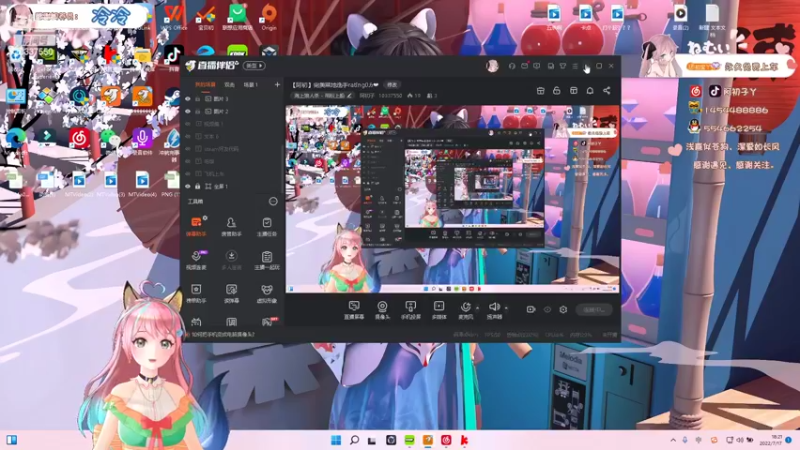Screen dimensions: 800x450
Task: Select the 文本 6 layer row
Action: point(232,136)
